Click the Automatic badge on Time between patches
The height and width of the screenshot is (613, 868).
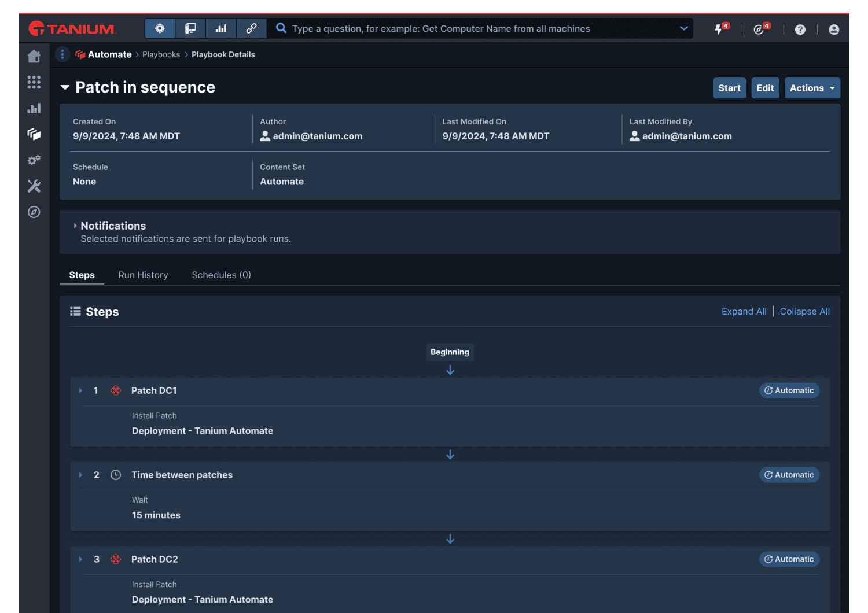(x=789, y=475)
